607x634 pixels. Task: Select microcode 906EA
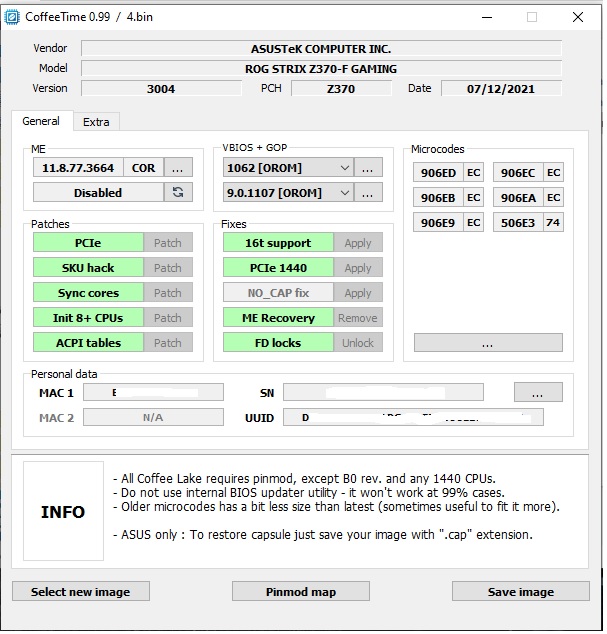tap(518, 198)
